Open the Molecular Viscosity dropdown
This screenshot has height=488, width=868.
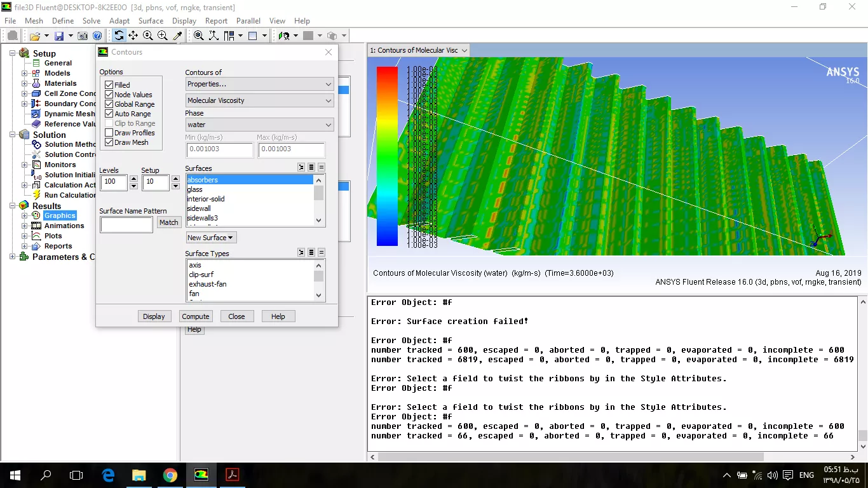coord(259,100)
